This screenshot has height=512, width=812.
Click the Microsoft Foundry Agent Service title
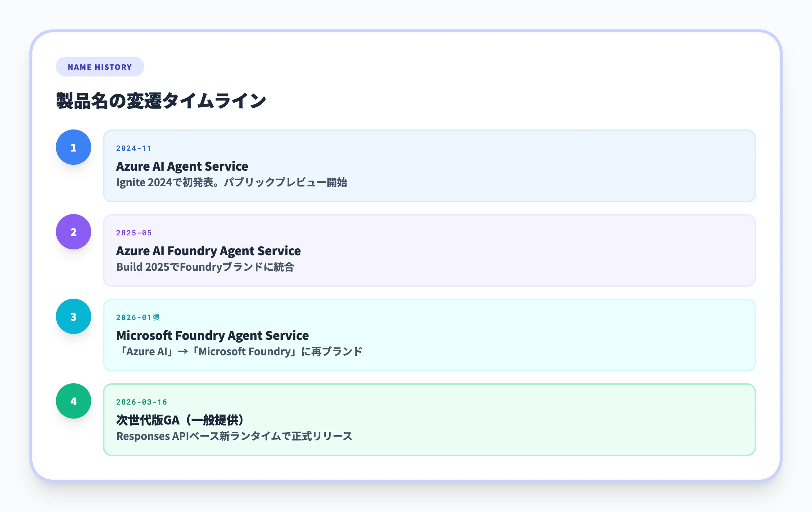tap(212, 335)
